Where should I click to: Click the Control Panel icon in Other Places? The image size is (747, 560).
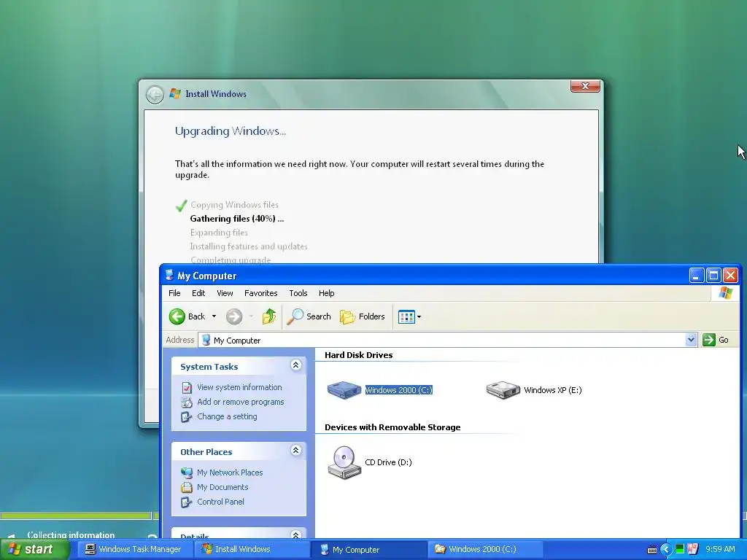pos(187,502)
